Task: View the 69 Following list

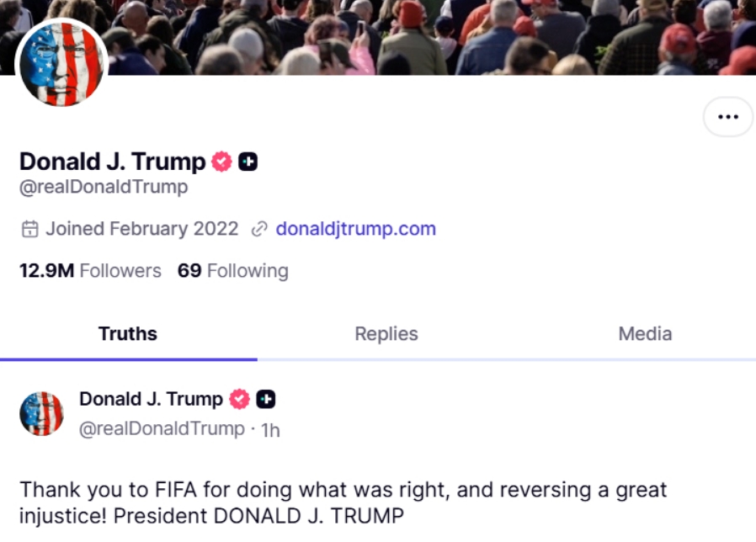Action: tap(233, 271)
